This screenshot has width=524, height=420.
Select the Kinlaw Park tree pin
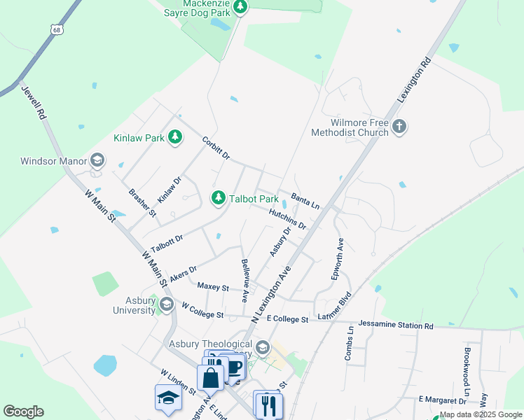pyautogui.click(x=174, y=137)
